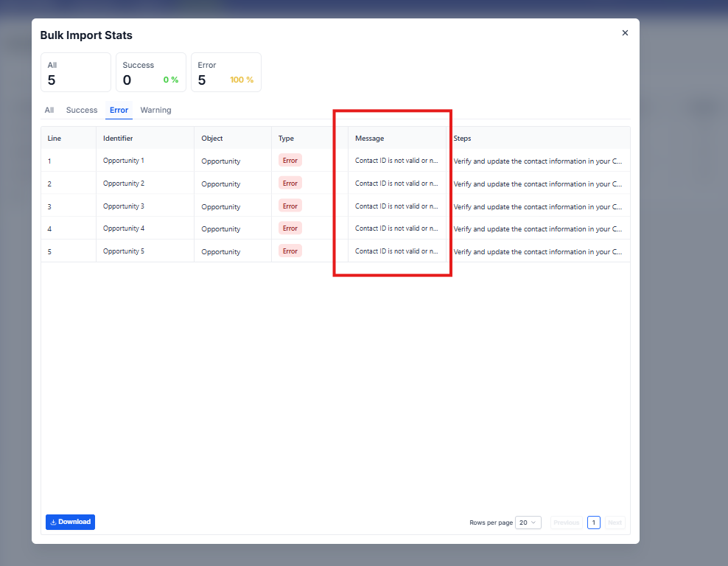Click the Error badge in row 5
Image resolution: width=728 pixels, height=566 pixels.
[x=290, y=251]
